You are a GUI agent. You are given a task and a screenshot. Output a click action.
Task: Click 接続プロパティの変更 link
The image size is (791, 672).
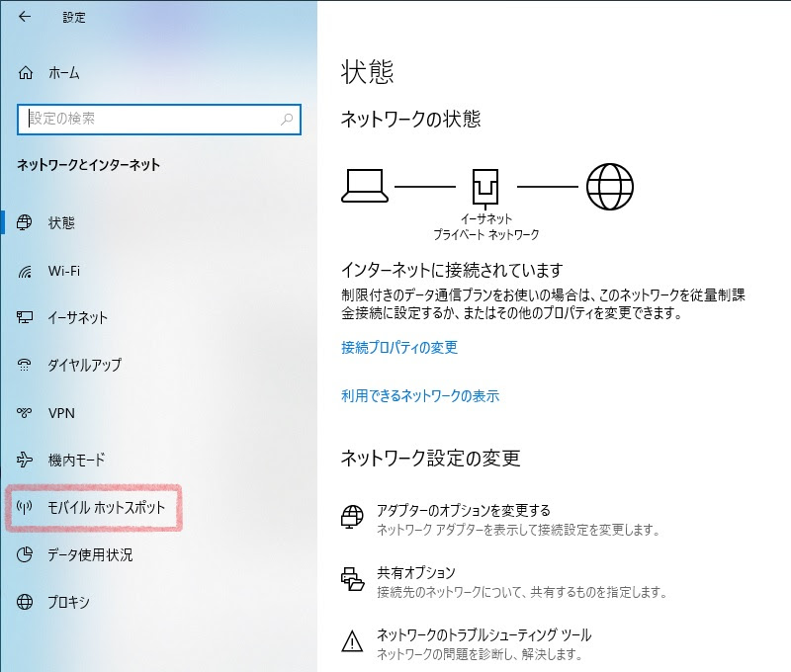click(399, 347)
